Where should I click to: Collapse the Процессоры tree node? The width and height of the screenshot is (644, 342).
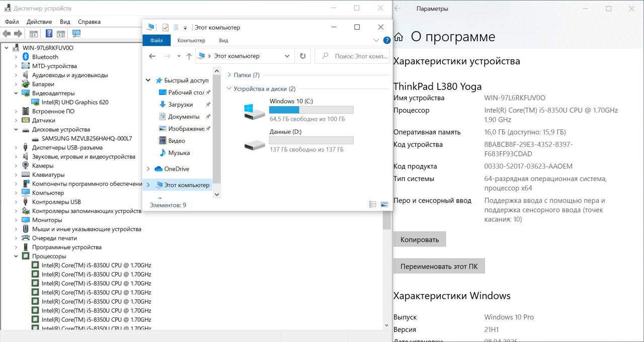17,256
